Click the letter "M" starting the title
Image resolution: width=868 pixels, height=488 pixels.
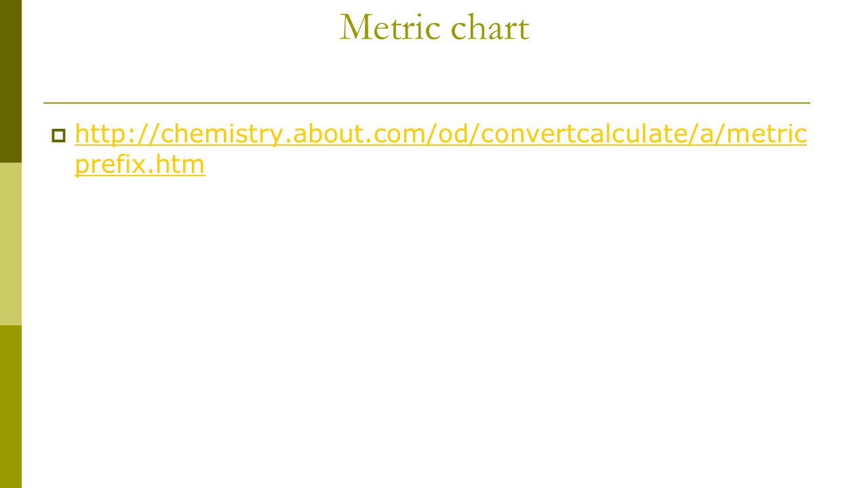[354, 28]
